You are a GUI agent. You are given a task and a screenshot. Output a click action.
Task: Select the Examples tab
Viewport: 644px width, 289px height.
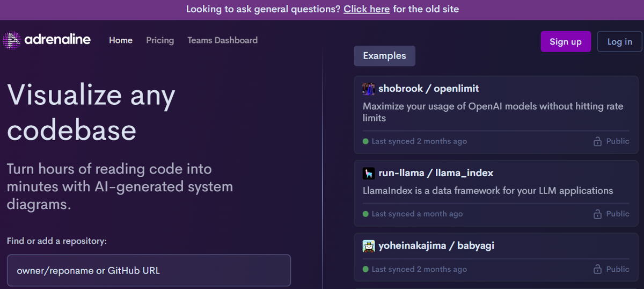pos(384,56)
